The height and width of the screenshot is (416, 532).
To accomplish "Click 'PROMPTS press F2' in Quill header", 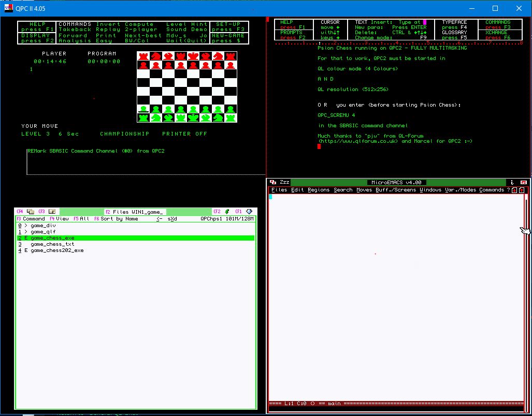I will 293,35.
